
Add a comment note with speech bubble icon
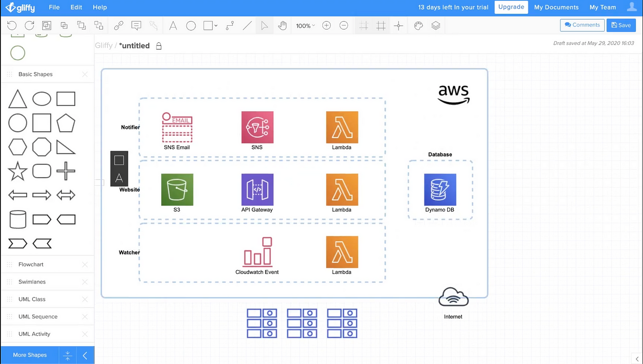136,26
